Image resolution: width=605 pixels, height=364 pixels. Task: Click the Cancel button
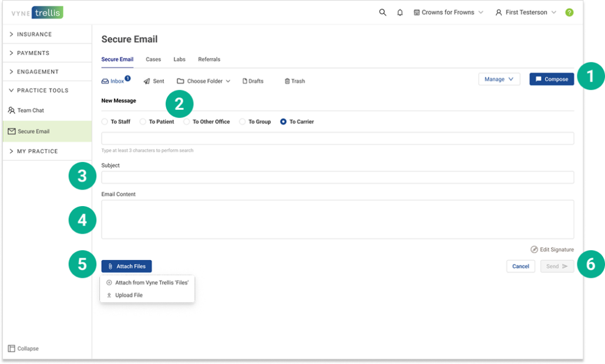pos(520,267)
